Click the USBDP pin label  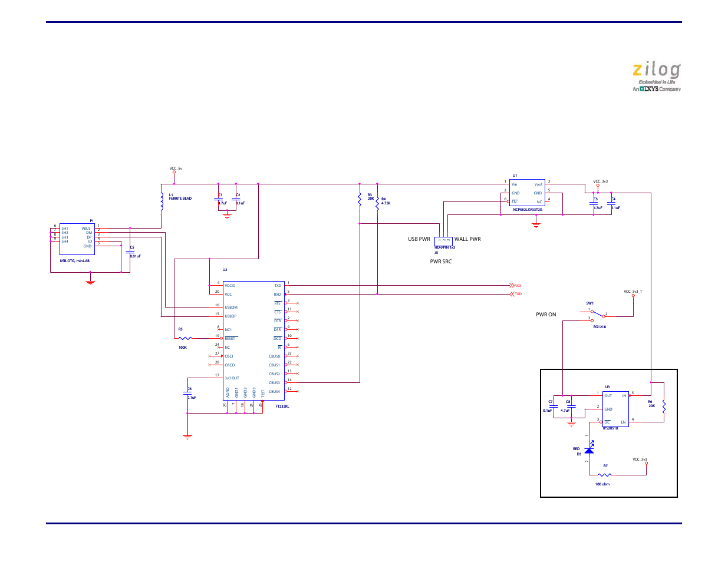coord(230,316)
